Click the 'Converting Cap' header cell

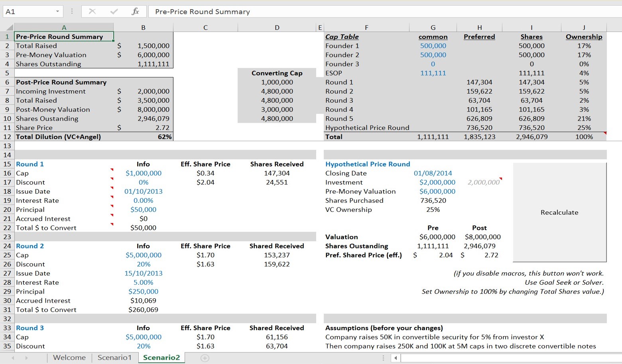[x=277, y=73]
